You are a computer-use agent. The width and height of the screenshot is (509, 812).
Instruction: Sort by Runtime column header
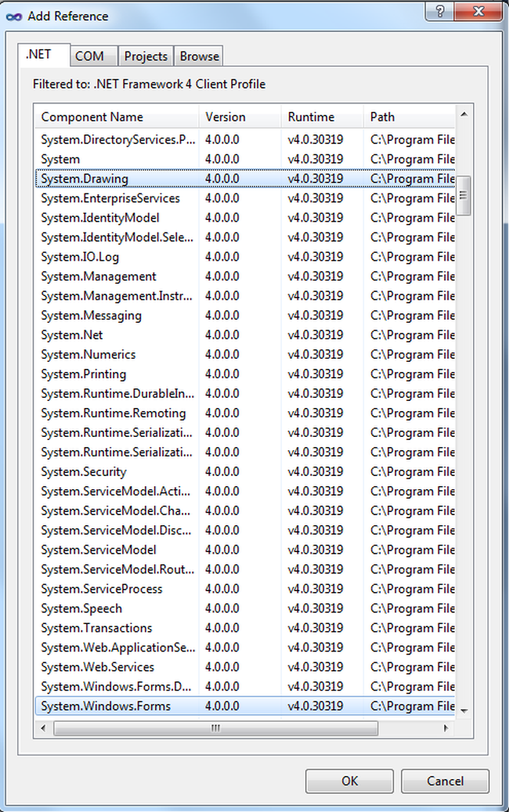[x=322, y=117]
